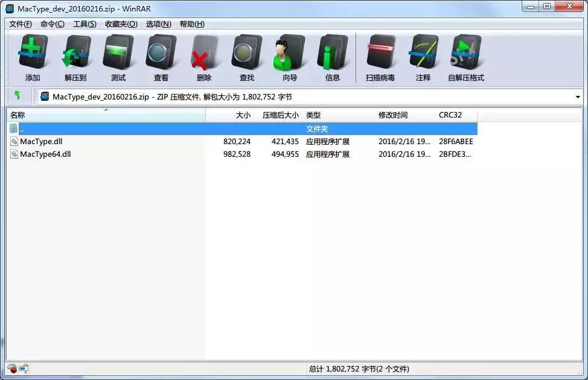
Task: Open the 查找 (Find) tool
Action: click(247, 58)
